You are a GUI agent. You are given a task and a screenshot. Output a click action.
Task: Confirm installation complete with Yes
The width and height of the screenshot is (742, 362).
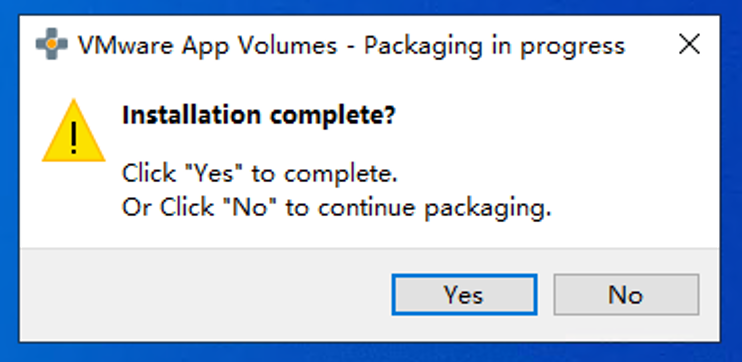[464, 294]
